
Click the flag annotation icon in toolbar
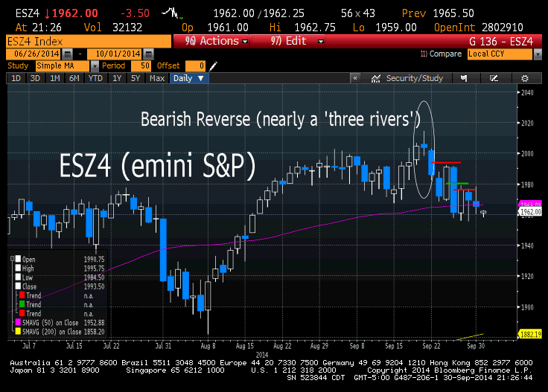pyautogui.click(x=464, y=78)
